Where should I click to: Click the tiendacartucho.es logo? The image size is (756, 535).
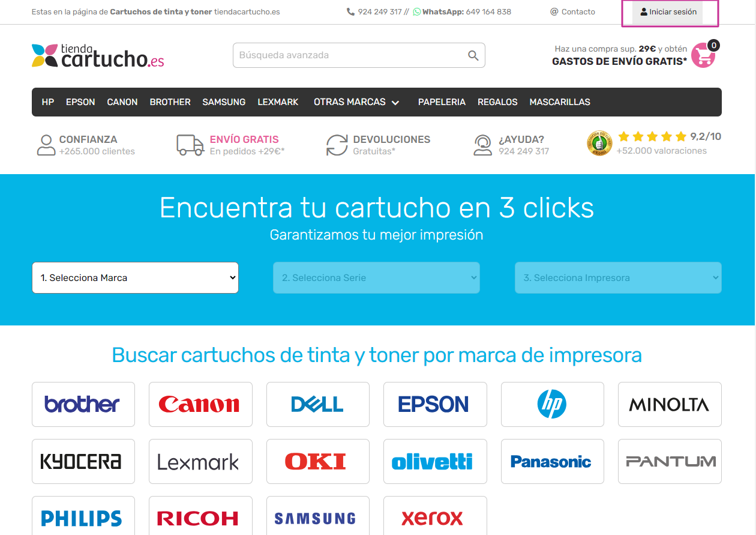pyautogui.click(x=98, y=55)
